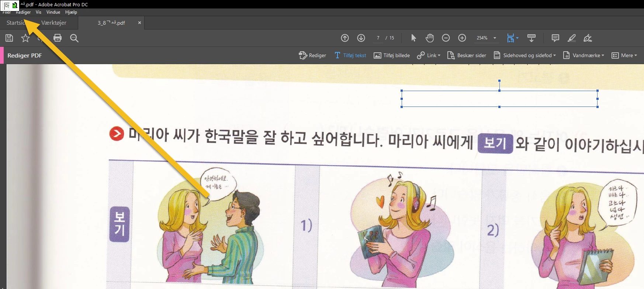This screenshot has height=289, width=644.
Task: Go to the previous page with the up arrow
Action: [345, 38]
